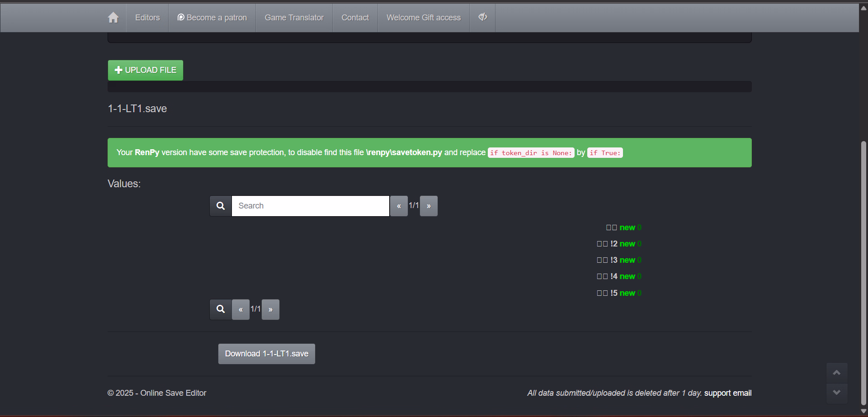Click Become a patron link
868x417 pixels.
click(212, 18)
